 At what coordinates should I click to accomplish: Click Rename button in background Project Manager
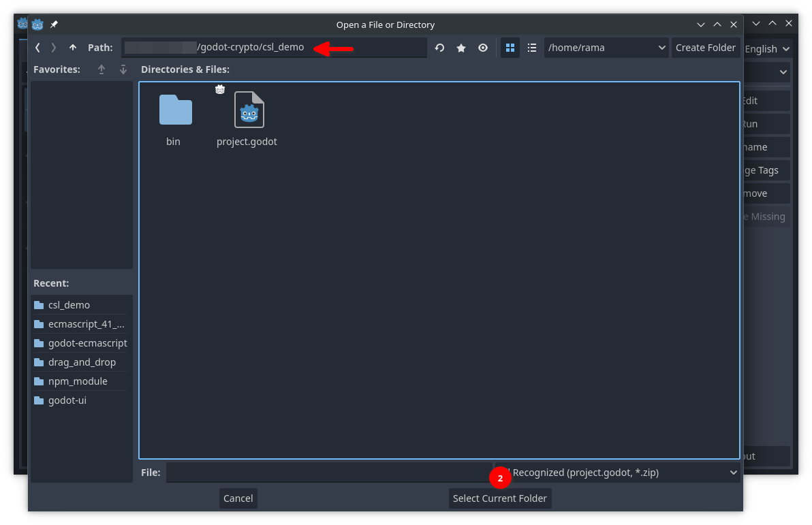coord(766,147)
